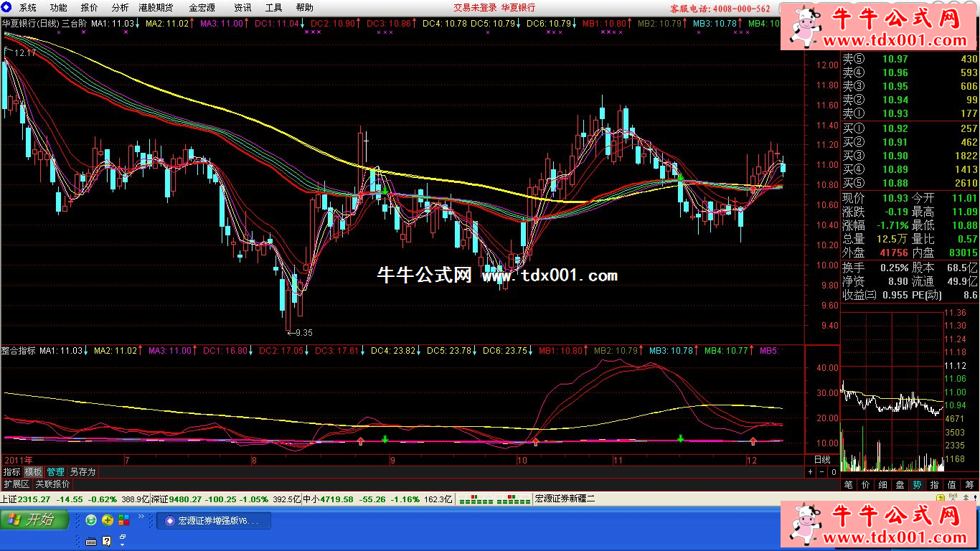Click the Windows 开始 start button
The image size is (980, 551).
[34, 519]
